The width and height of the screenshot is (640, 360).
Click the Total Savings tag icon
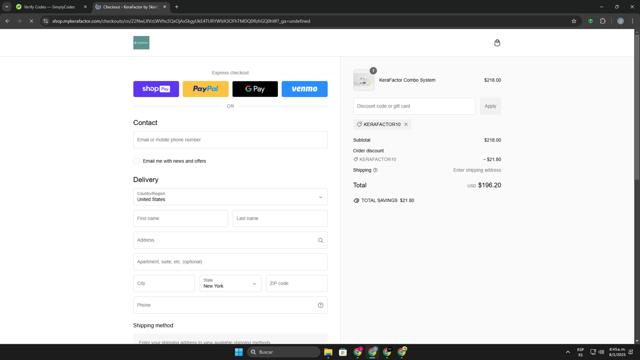coord(356,200)
